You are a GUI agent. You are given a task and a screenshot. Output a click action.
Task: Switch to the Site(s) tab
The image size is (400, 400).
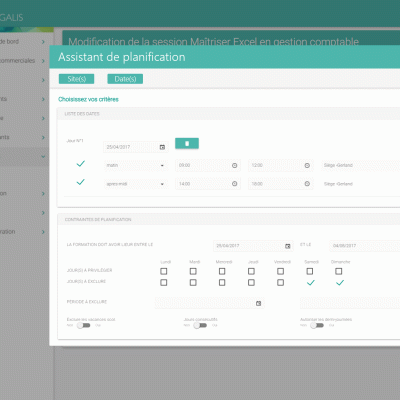click(77, 79)
